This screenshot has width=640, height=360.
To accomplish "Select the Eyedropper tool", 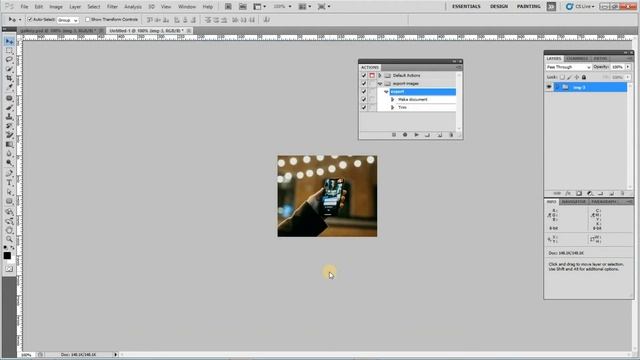I will [9, 87].
